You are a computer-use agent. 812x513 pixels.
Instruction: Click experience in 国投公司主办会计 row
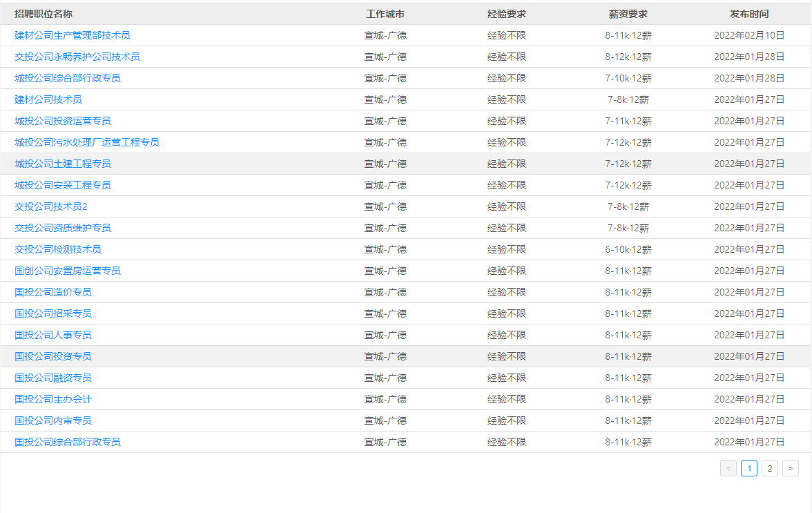click(x=507, y=399)
